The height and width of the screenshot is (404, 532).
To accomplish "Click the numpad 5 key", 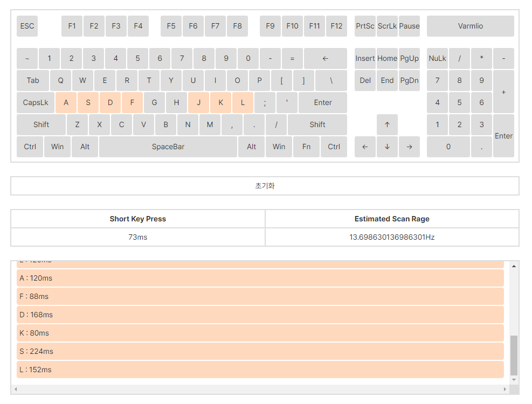I will (459, 102).
